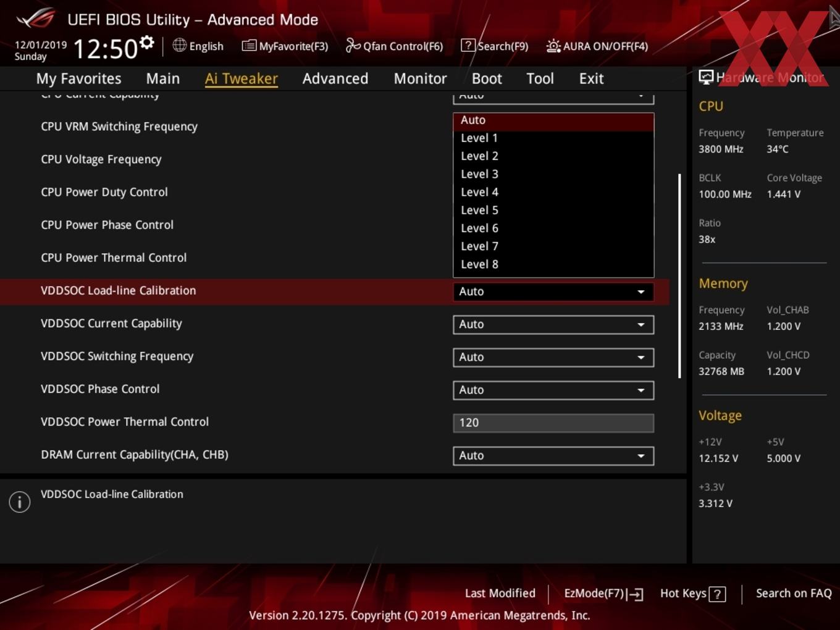Open Qfan Control(F6) fan icon
This screenshot has height=630, width=840.
coord(353,45)
